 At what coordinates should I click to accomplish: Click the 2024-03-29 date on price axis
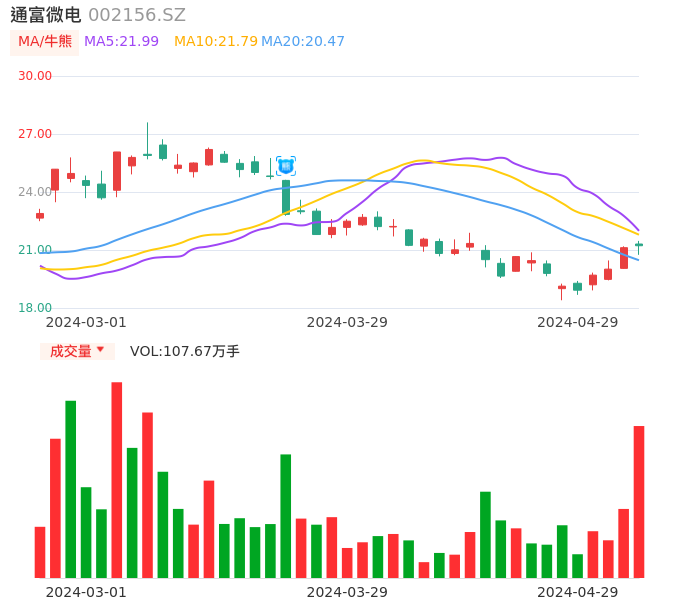click(347, 322)
